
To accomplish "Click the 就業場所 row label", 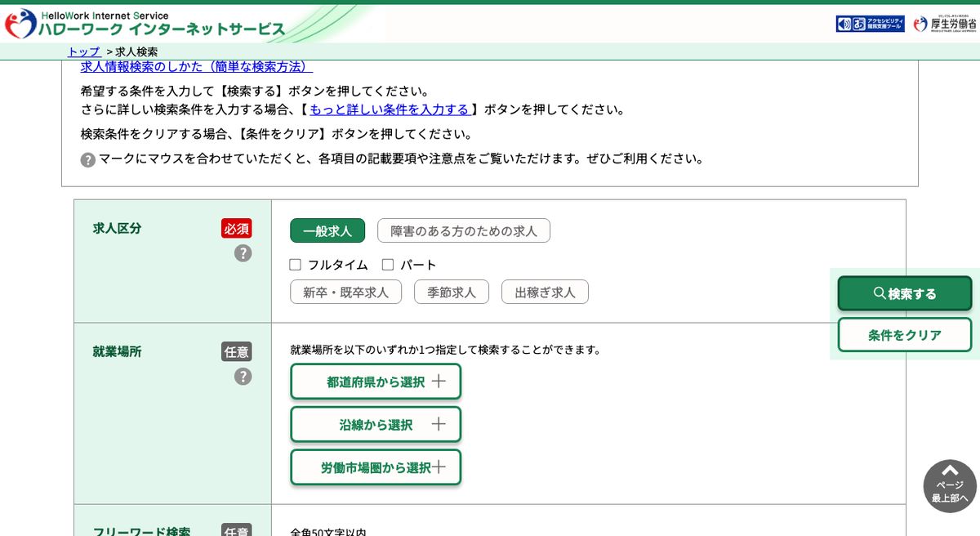I will (x=117, y=352).
